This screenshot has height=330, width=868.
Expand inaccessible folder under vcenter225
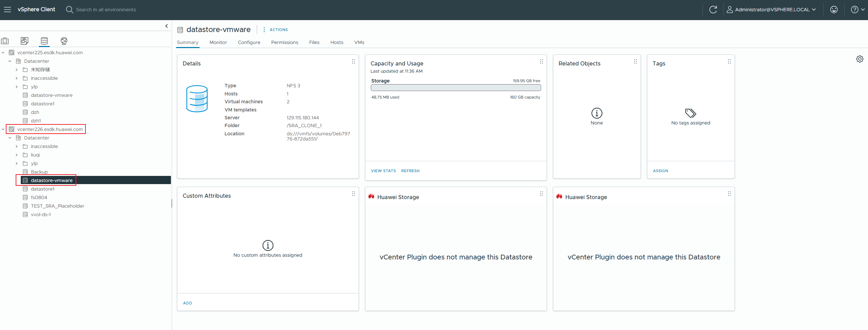16,78
